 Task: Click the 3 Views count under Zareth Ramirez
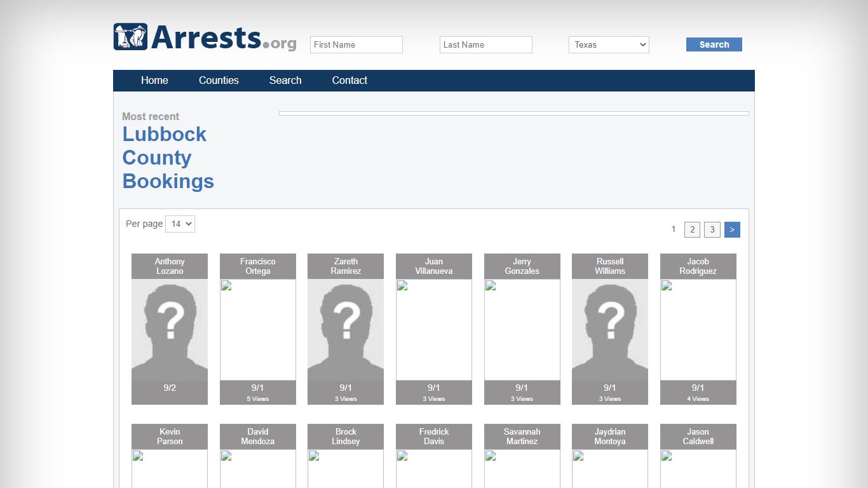(x=346, y=399)
